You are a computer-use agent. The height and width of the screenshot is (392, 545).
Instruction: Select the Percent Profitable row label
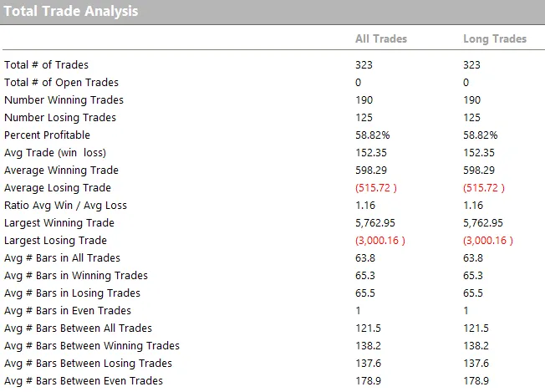tap(47, 135)
